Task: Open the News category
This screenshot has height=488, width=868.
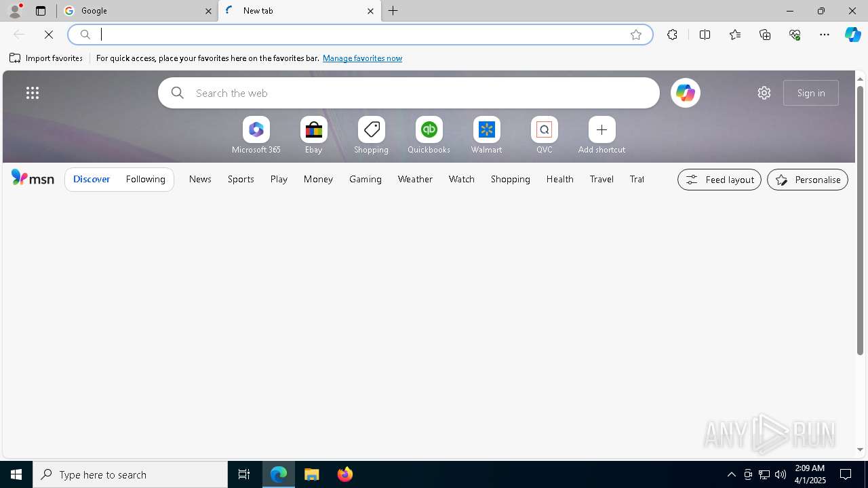Action: point(200,179)
